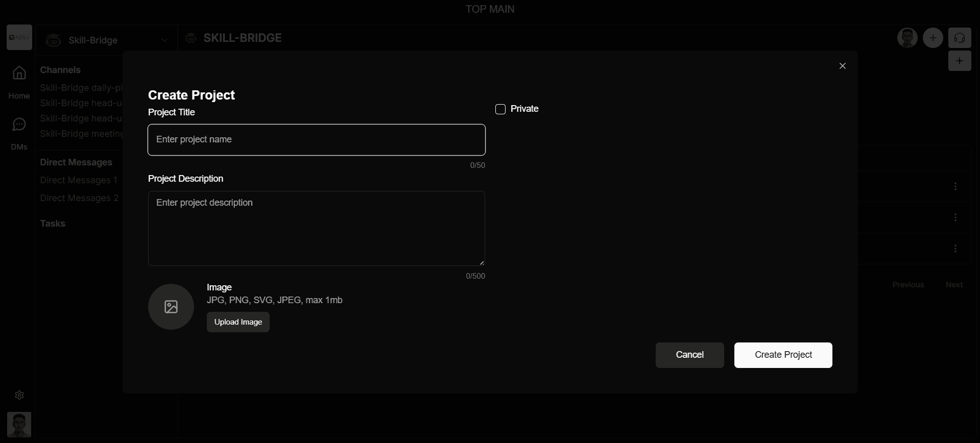Open Direct Messages 2
Viewport: 980px width, 443px height.
tap(79, 198)
